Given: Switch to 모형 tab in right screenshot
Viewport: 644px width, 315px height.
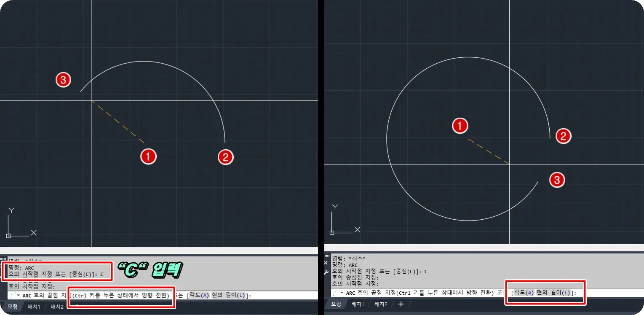Looking at the screenshot, I should pos(336,304).
